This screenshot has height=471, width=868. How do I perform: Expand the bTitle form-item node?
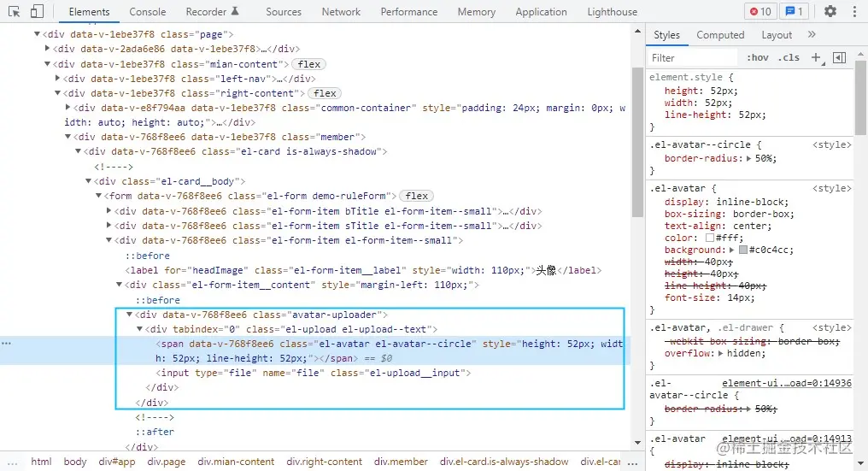tap(109, 211)
